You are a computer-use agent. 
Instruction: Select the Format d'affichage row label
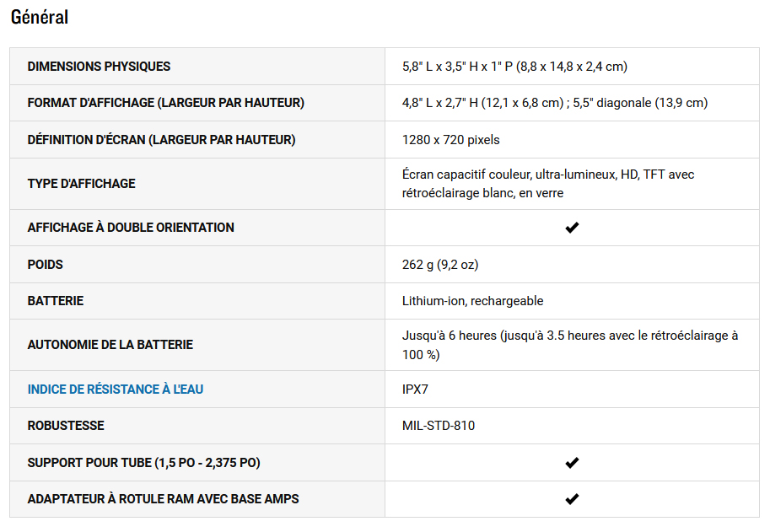pyautogui.click(x=166, y=103)
